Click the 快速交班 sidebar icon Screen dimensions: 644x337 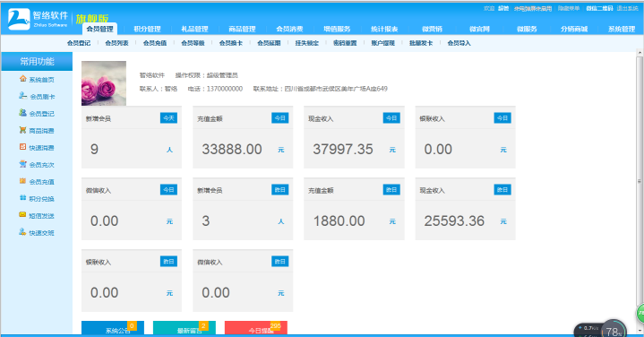click(x=23, y=232)
